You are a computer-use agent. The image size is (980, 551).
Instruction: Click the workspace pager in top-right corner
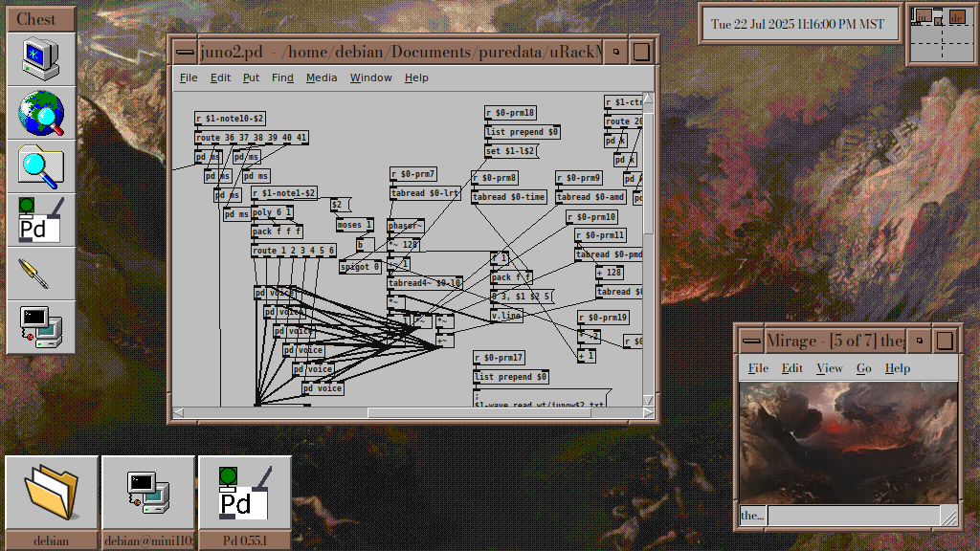pyautogui.click(x=942, y=33)
